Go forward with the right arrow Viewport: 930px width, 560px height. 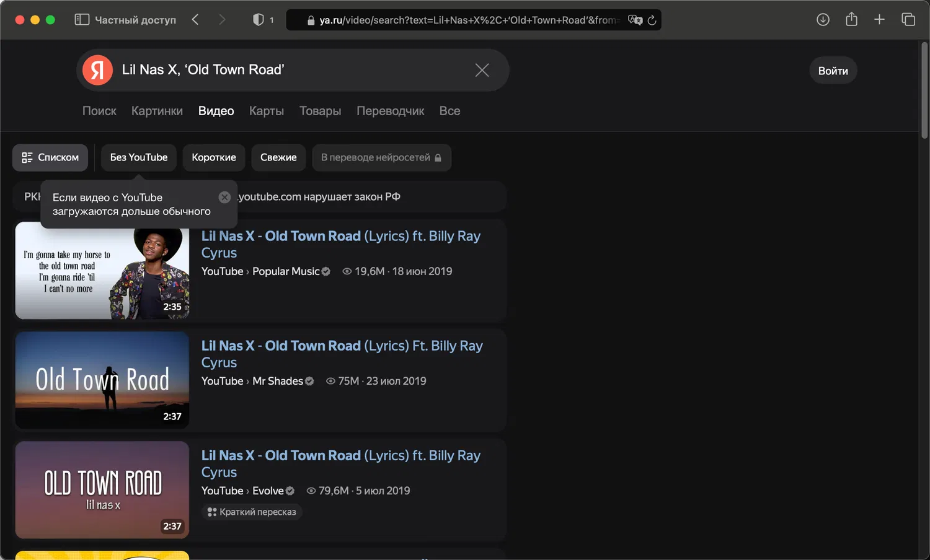(x=222, y=20)
